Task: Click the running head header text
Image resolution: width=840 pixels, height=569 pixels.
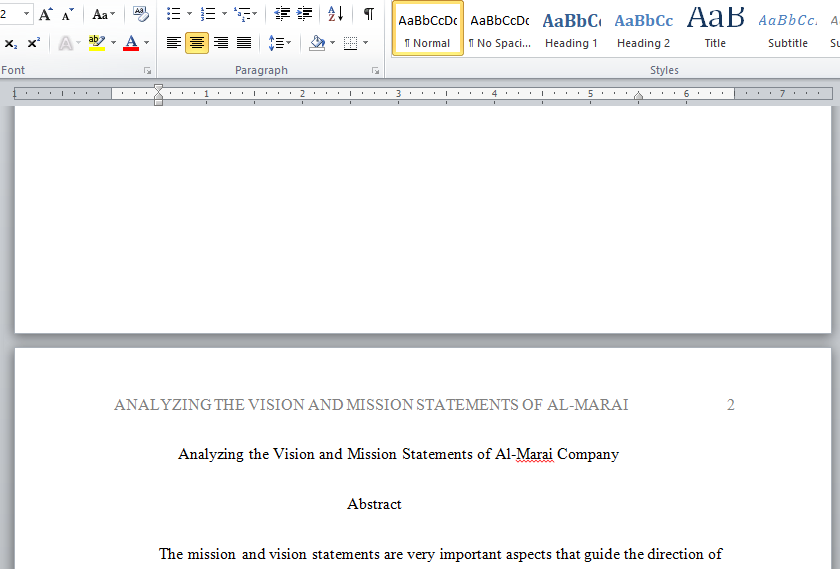Action: [x=371, y=405]
